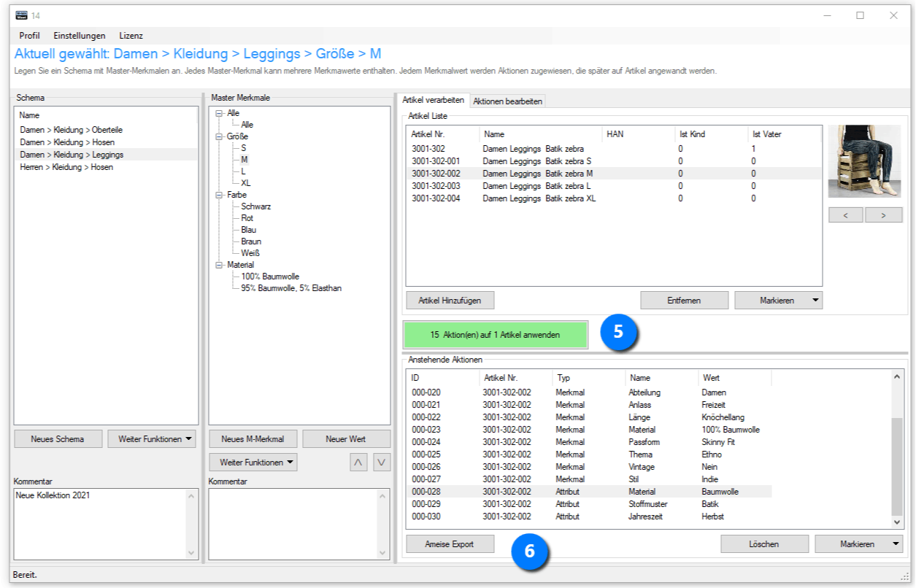This screenshot has width=916, height=588.
Task: Select the Blau color value
Action: pos(249,230)
